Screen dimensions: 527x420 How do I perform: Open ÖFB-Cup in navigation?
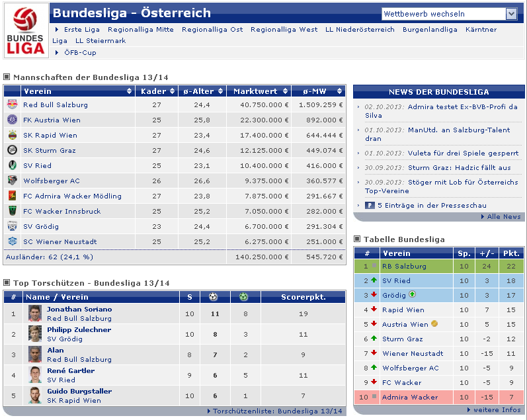point(80,52)
